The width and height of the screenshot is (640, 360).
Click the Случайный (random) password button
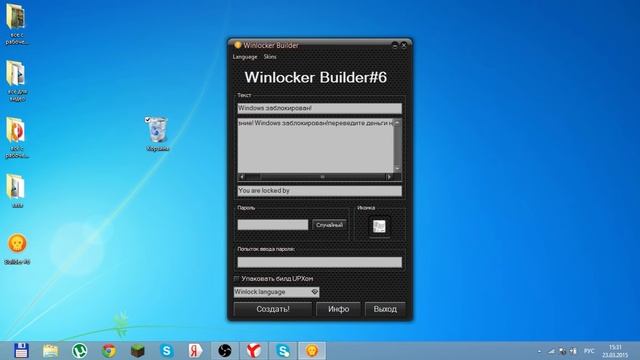tap(329, 225)
